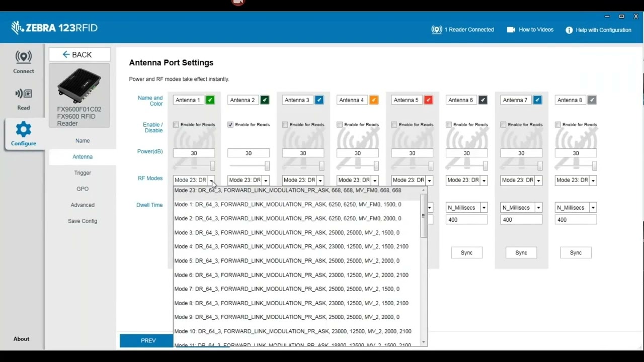The width and height of the screenshot is (644, 362).
Task: Go back with the BACK button
Action: 79,54
